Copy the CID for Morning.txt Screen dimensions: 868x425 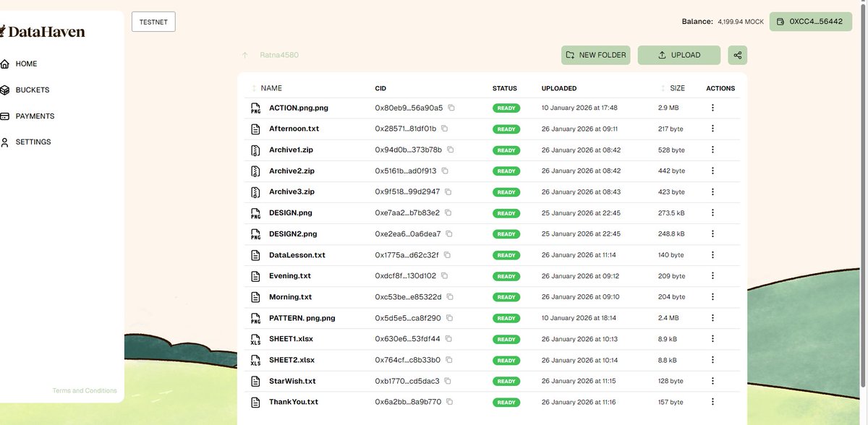[449, 297]
